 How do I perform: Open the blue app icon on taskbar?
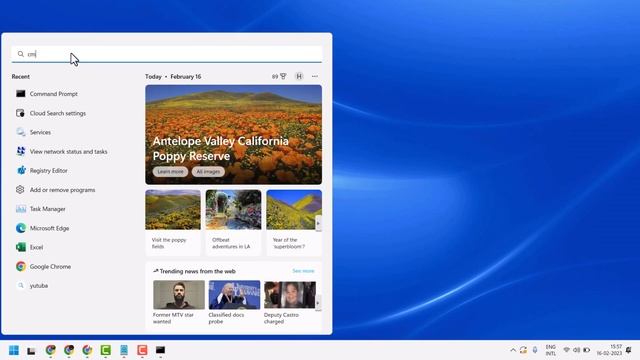[x=124, y=350]
